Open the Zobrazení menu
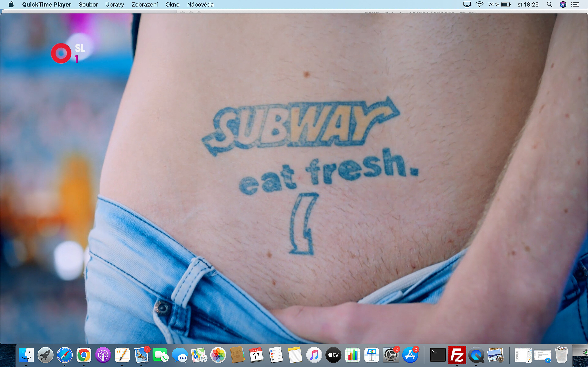The width and height of the screenshot is (588, 367). [x=145, y=5]
